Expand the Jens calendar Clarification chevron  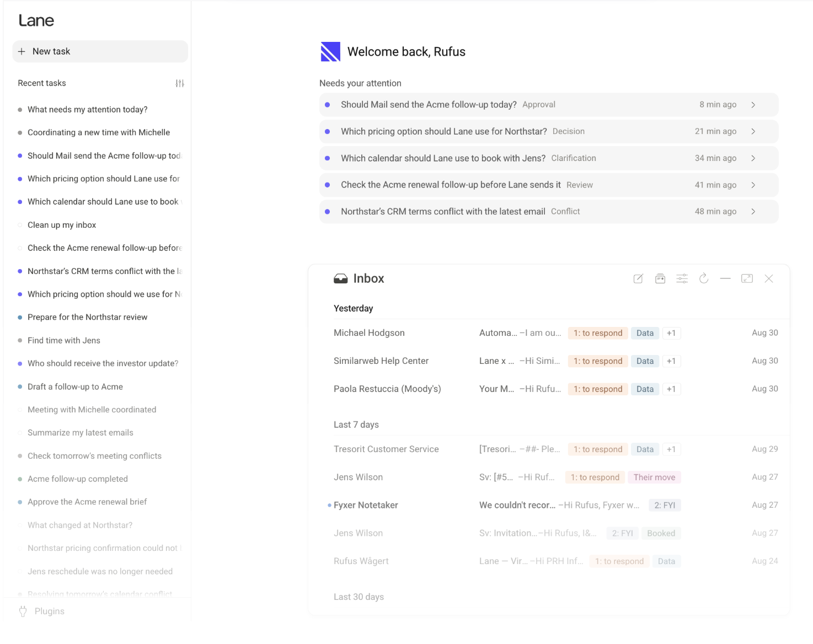tap(753, 158)
